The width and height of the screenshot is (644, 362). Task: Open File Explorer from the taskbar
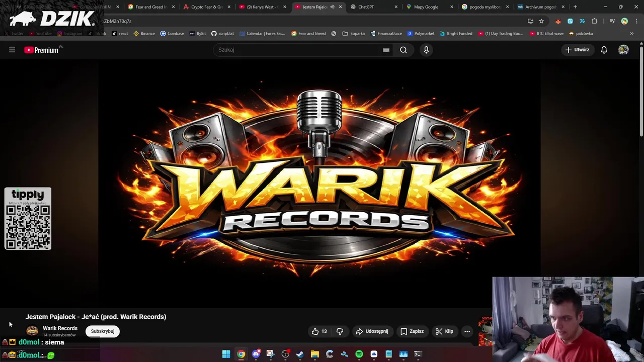click(x=315, y=354)
